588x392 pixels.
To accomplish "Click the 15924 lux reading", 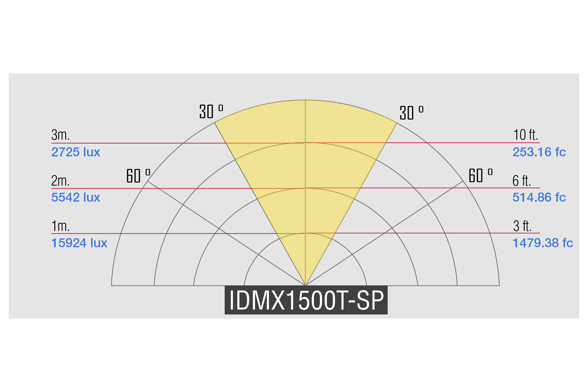I will click(79, 243).
